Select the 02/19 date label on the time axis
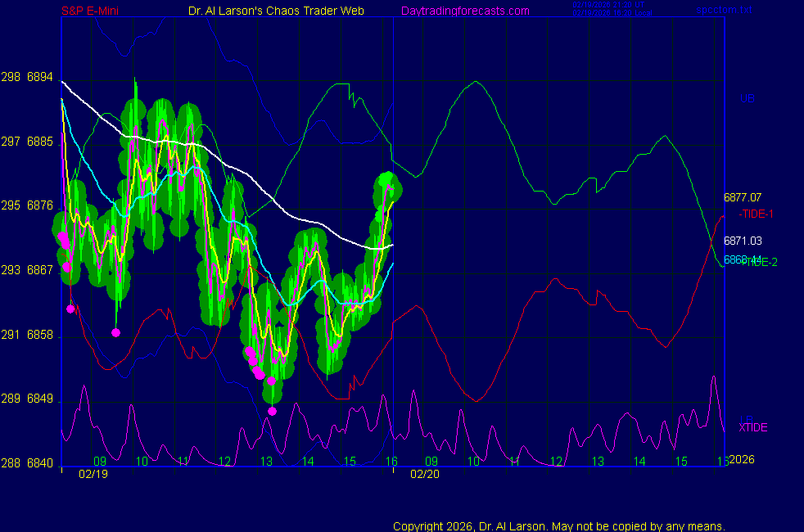804x532 pixels. [93, 474]
